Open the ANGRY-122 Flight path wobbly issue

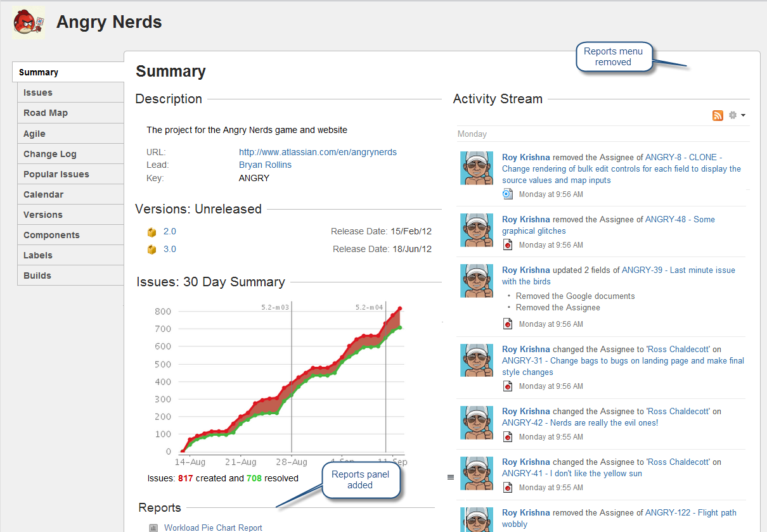619,518
